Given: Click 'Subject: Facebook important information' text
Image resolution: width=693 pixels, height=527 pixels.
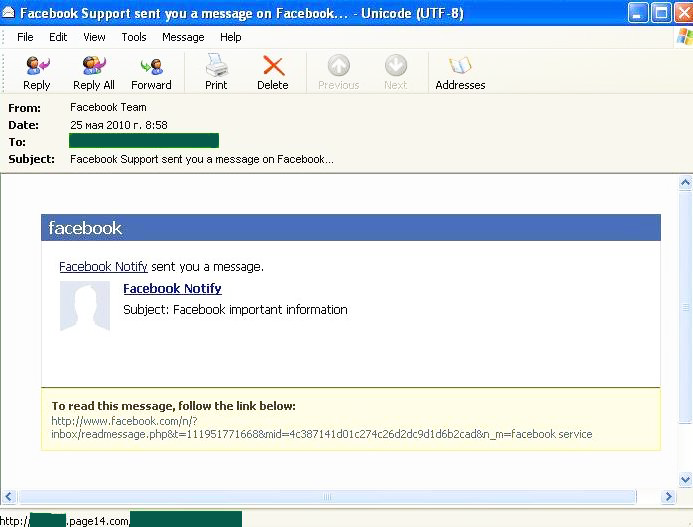Looking at the screenshot, I should point(235,309).
